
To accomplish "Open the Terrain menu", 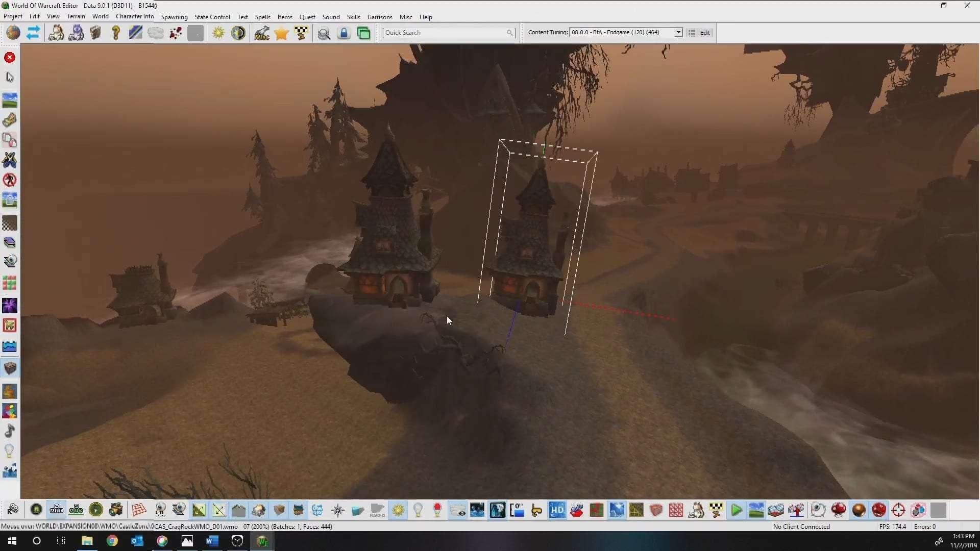I will [x=76, y=17].
